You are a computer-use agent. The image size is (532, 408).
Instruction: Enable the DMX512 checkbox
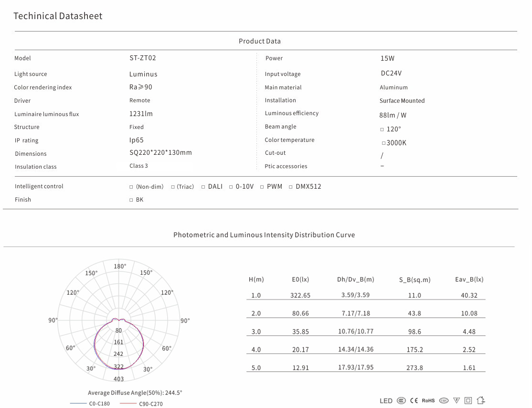(x=291, y=187)
